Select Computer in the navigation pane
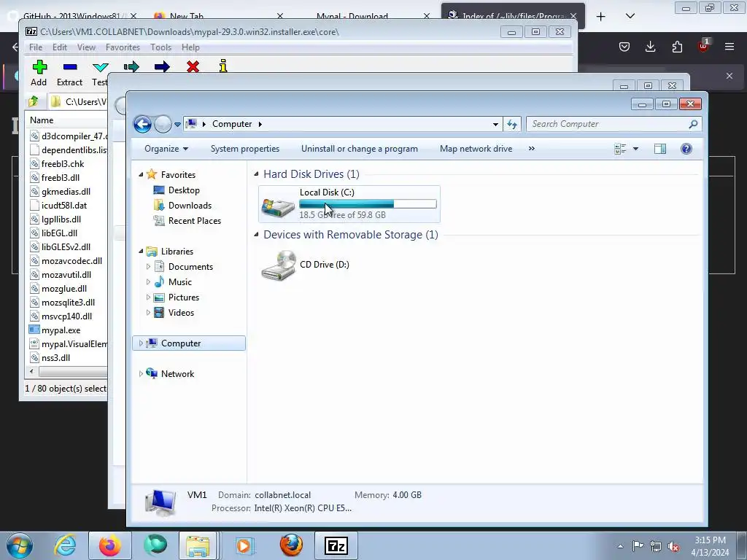 [x=189, y=343]
